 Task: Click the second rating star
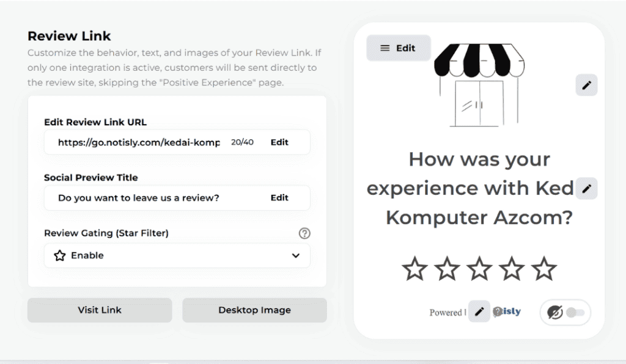[447, 269]
